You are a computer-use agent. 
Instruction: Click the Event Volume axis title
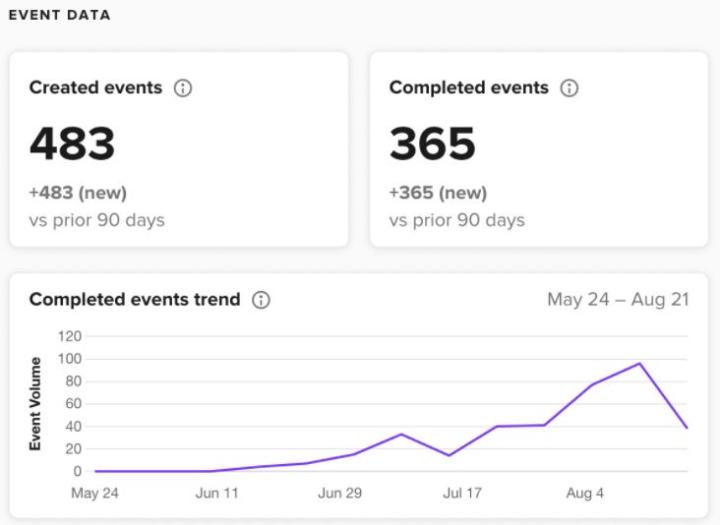click(35, 403)
